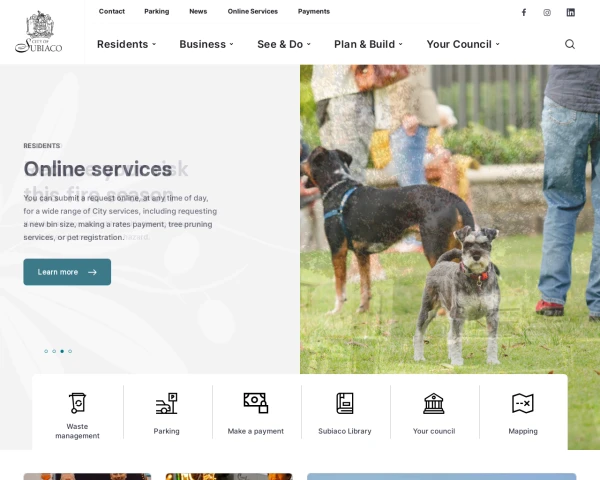Expand the Plan & Build dropdown

click(368, 44)
